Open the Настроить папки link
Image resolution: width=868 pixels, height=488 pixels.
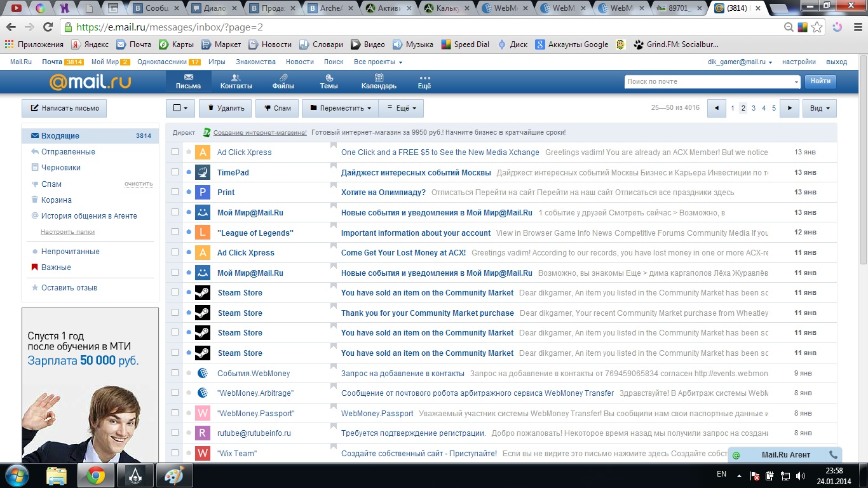[x=67, y=232]
